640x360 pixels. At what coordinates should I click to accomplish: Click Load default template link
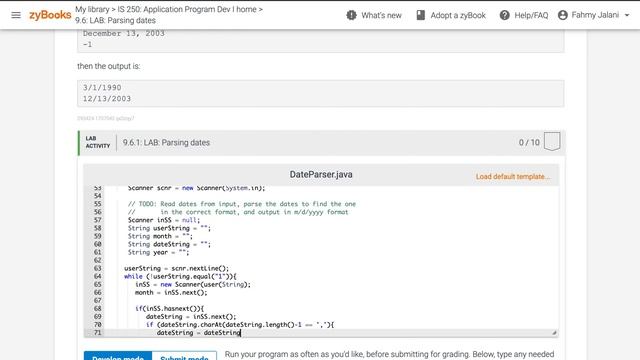tap(513, 176)
